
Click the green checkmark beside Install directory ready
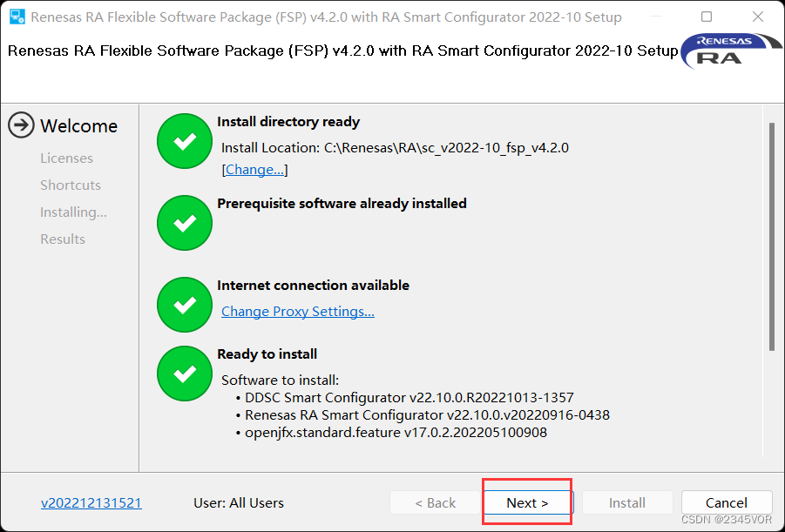184,141
